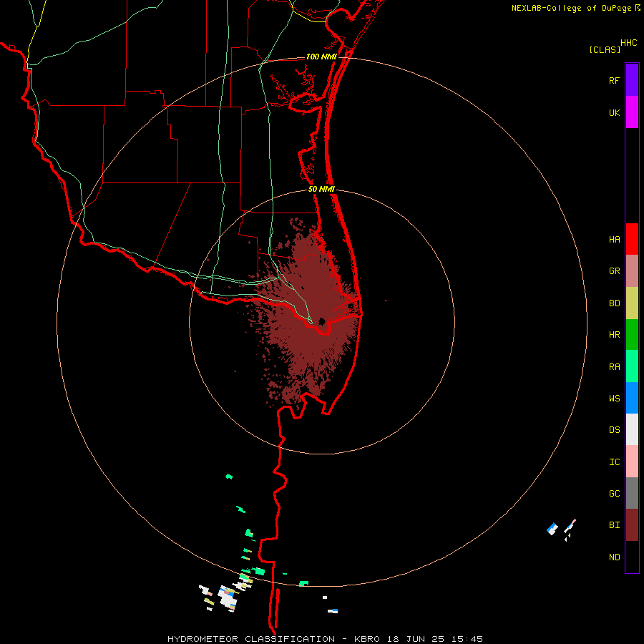This screenshot has height=644, width=644.
Task: Click the RF legend label
Action: pyautogui.click(x=614, y=81)
